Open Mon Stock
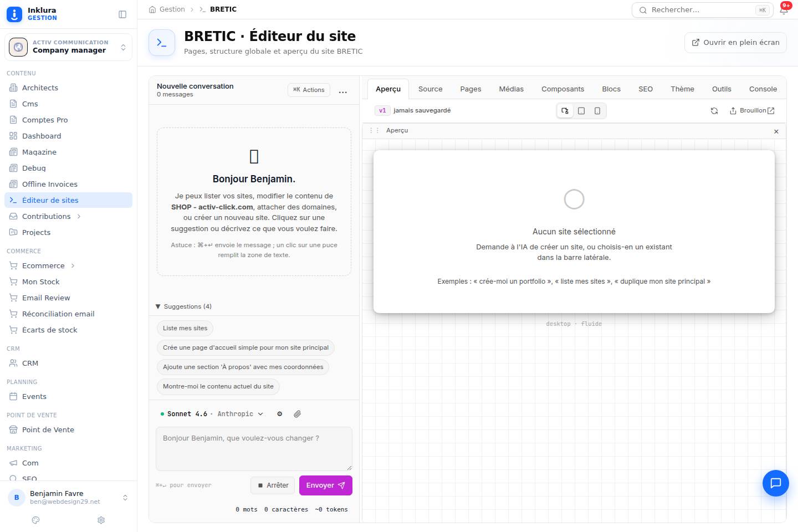The height and width of the screenshot is (532, 798). (68, 282)
